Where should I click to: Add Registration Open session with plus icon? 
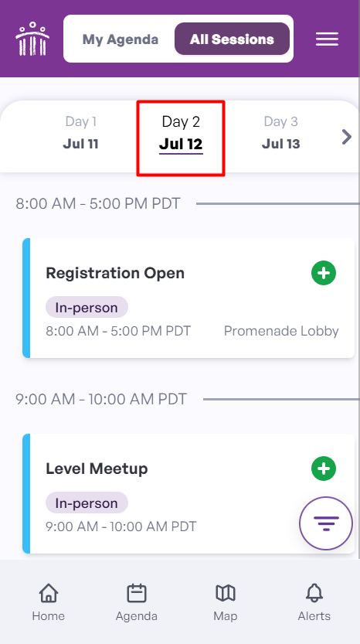pyautogui.click(x=324, y=273)
